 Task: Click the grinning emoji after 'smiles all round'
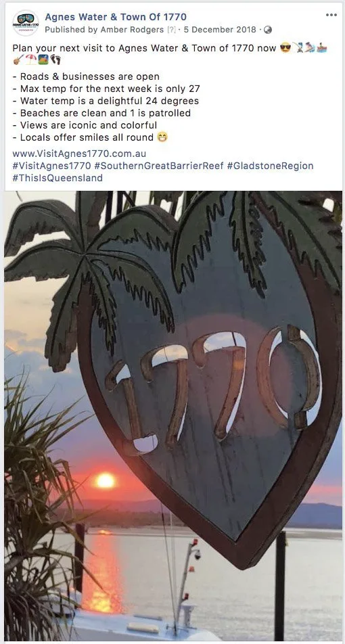click(x=162, y=137)
